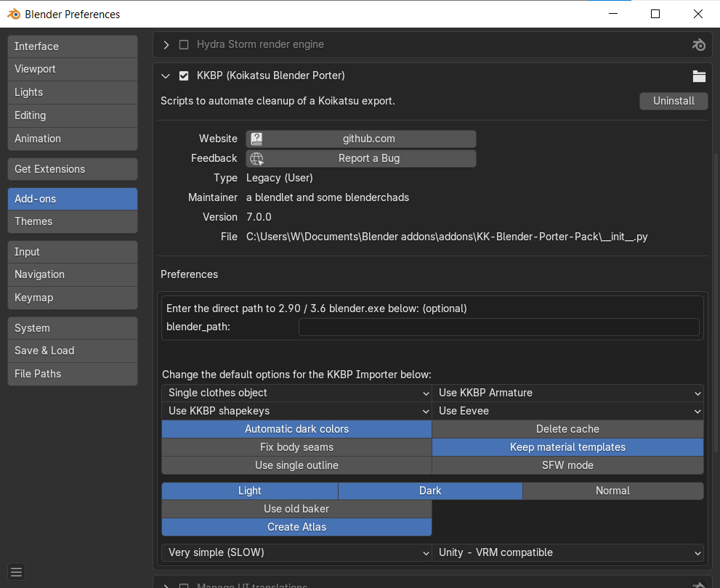Open Use KKBP Armature dropdown
Image resolution: width=720 pixels, height=588 pixels.
pyautogui.click(x=567, y=393)
